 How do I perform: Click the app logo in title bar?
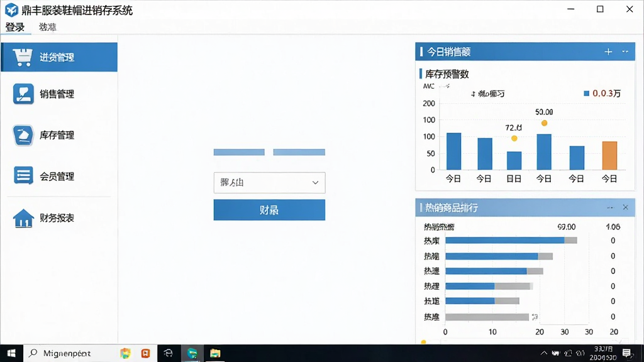[11, 10]
